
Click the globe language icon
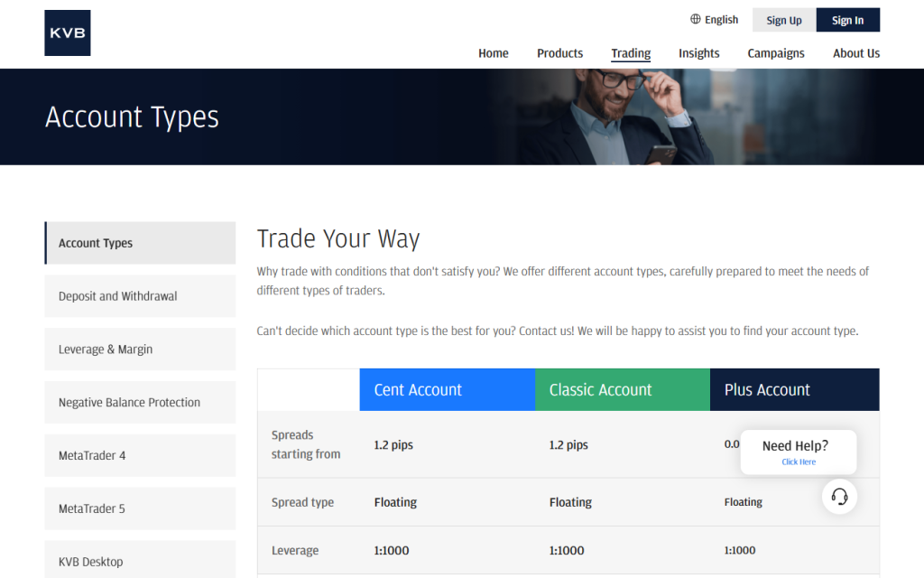[x=694, y=19]
